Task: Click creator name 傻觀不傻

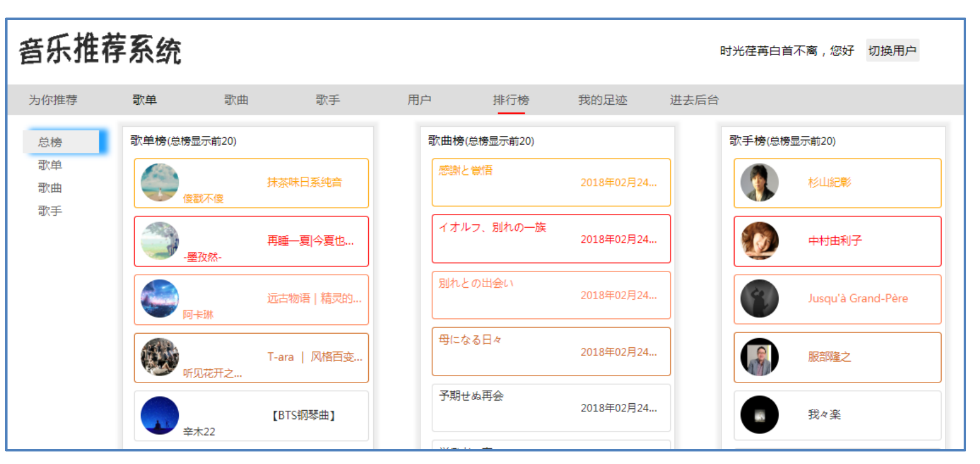Action: (203, 199)
